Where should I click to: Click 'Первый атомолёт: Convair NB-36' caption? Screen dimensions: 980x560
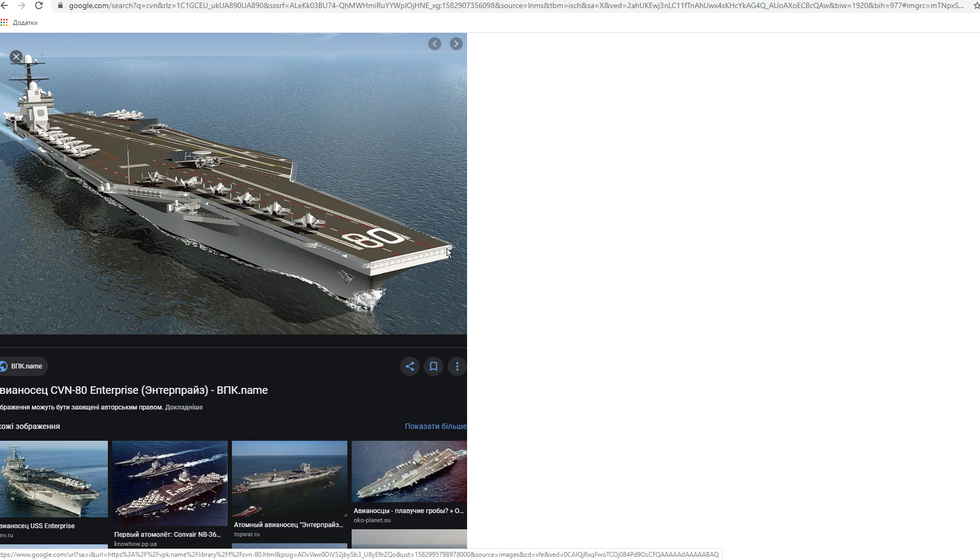(x=168, y=535)
